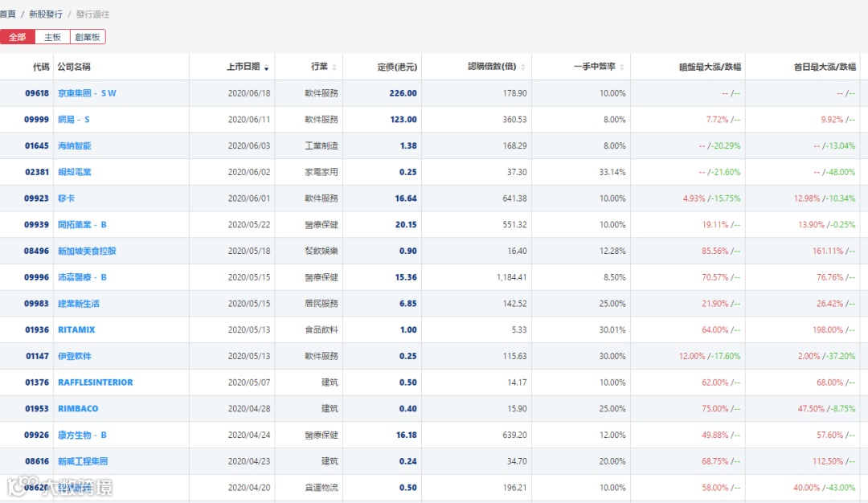Click the 首日最大漲/跌幅 column header
This screenshot has height=503, width=868.
point(825,67)
